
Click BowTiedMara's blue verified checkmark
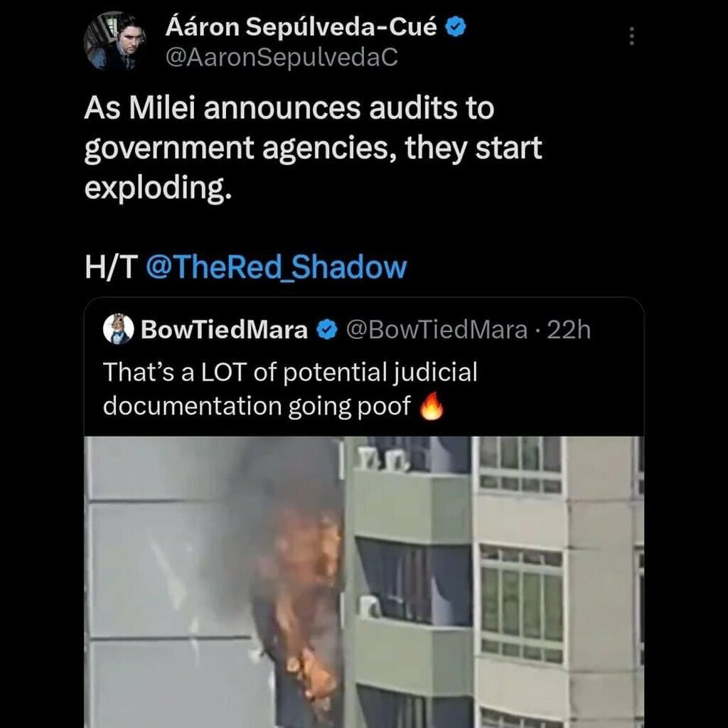(327, 330)
